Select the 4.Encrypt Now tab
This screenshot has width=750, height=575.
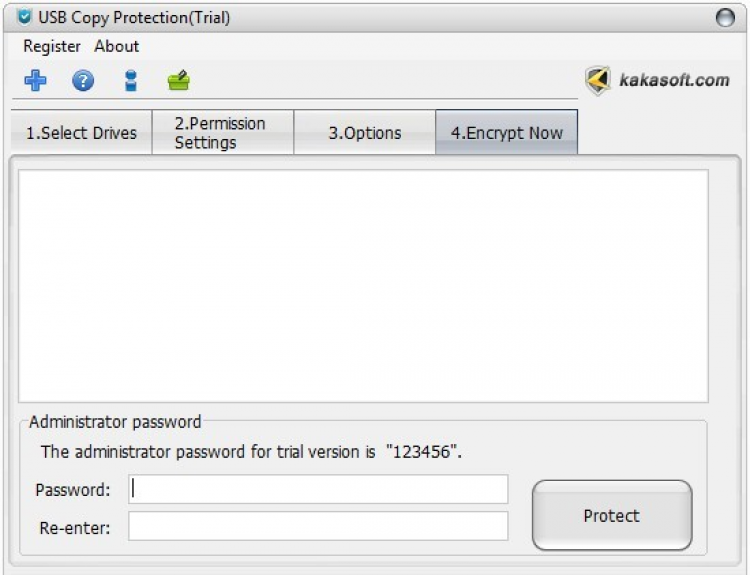[506, 133]
